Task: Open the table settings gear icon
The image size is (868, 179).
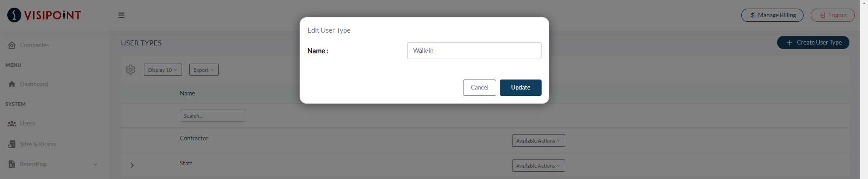Action: (x=130, y=70)
